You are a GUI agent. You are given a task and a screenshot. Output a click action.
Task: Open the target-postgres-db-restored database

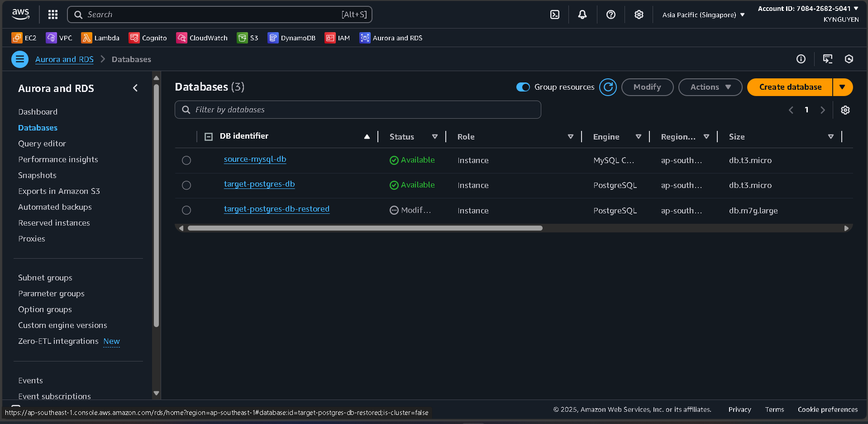pyautogui.click(x=277, y=209)
